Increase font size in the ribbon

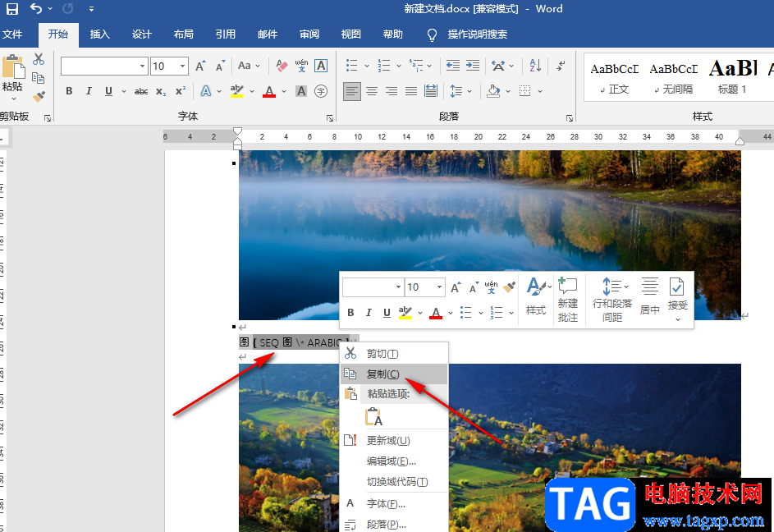[200, 66]
